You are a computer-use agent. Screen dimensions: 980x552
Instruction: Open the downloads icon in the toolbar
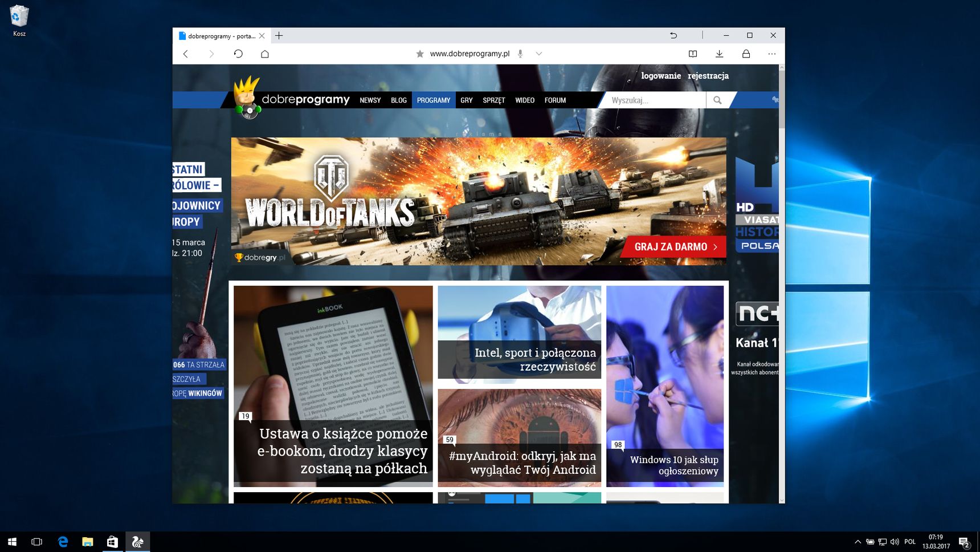coord(720,54)
